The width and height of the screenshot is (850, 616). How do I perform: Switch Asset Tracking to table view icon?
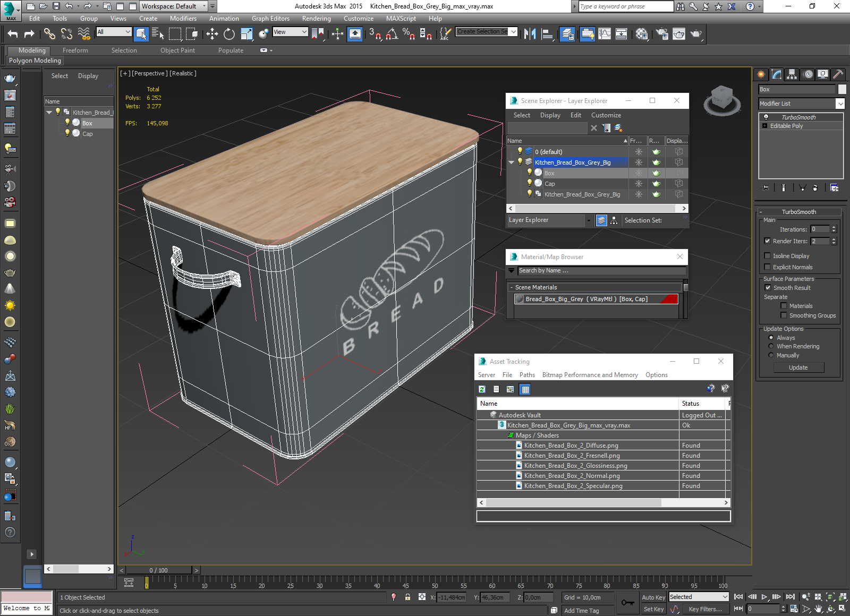(x=525, y=389)
